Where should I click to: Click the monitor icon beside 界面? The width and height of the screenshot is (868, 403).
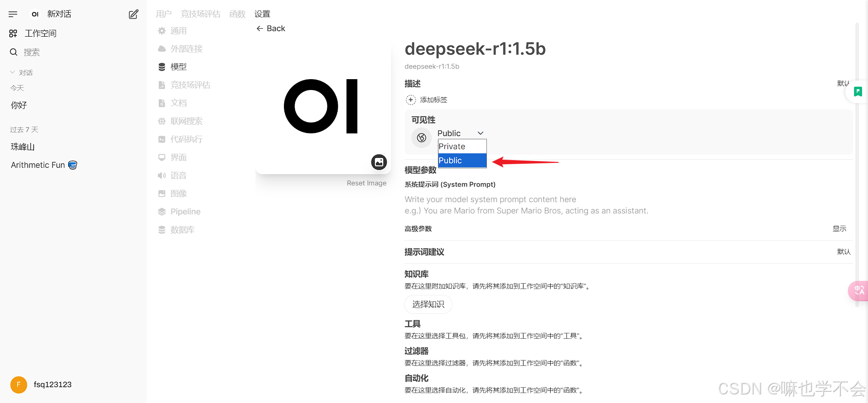tap(162, 157)
